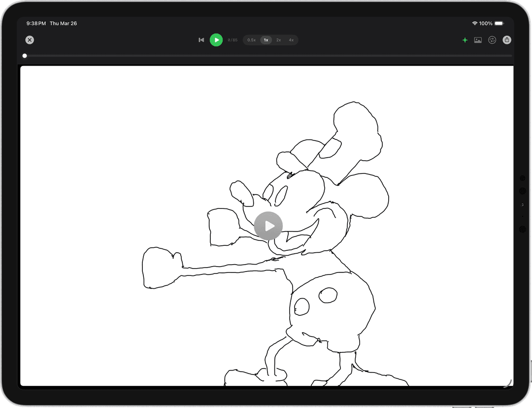Open the image picture icon

(x=478, y=40)
